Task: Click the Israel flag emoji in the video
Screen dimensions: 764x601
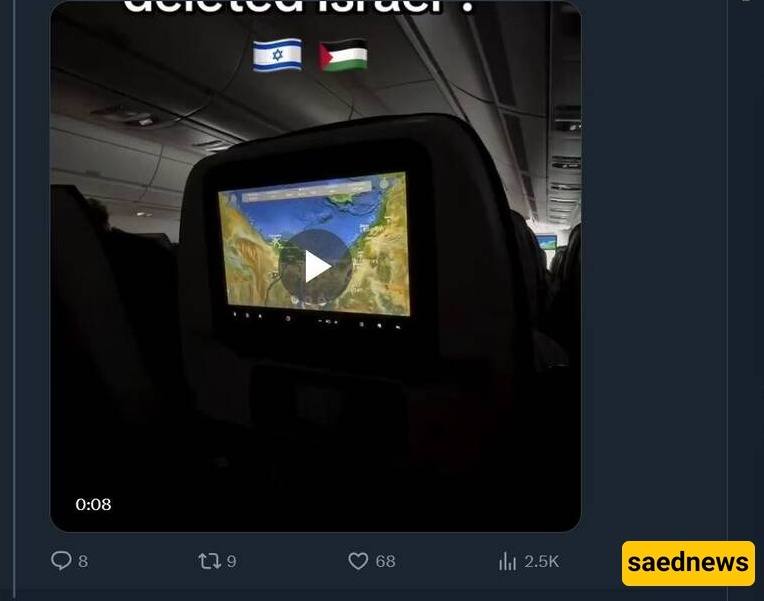Action: pos(277,55)
